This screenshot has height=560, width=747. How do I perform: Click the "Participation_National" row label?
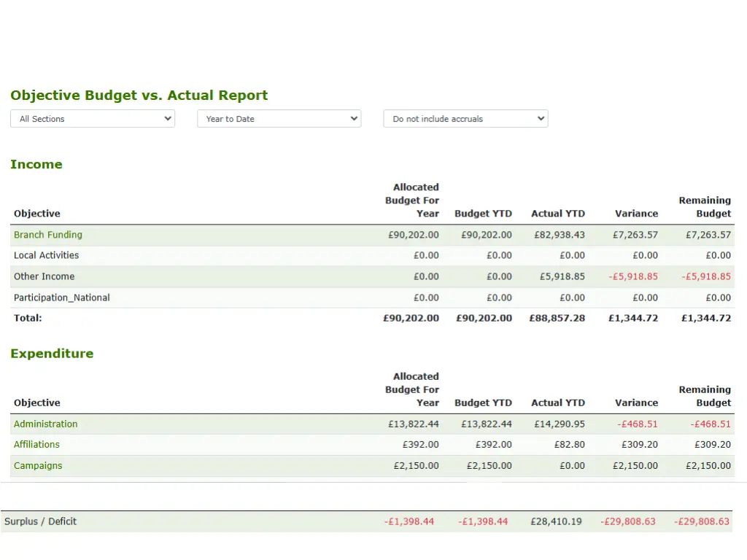(x=62, y=297)
